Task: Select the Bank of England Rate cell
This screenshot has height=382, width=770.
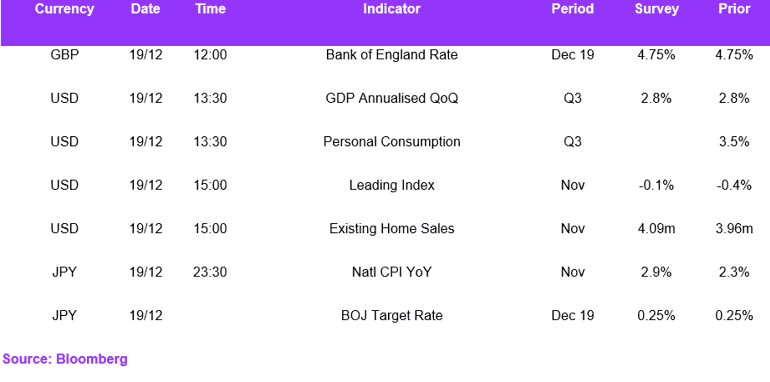Action: [391, 55]
